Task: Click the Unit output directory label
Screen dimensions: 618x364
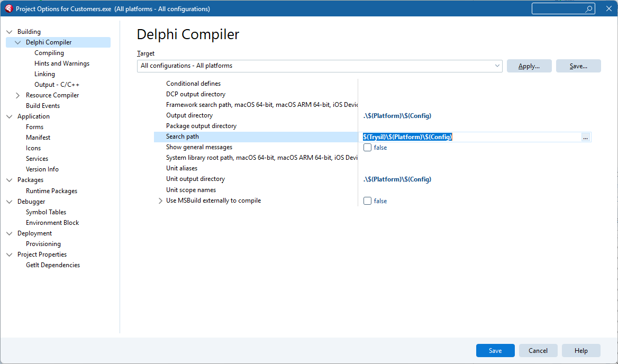Action: pyautogui.click(x=195, y=179)
